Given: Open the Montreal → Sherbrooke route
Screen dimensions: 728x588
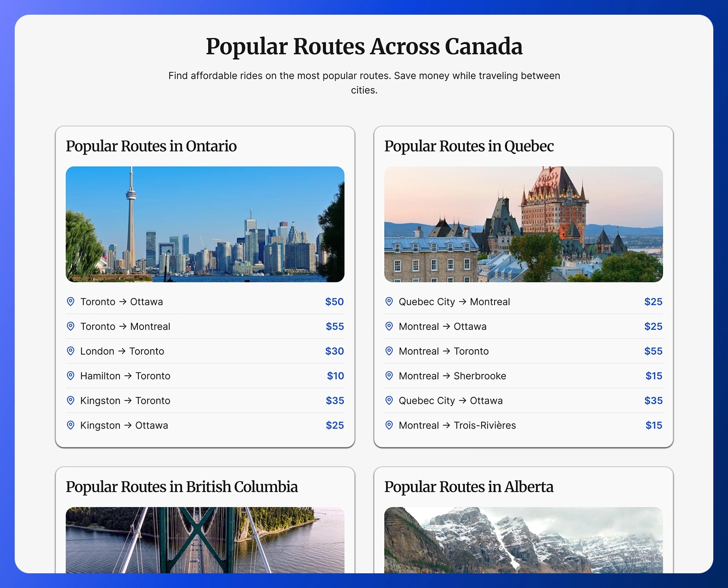Looking at the screenshot, I should pos(523,376).
